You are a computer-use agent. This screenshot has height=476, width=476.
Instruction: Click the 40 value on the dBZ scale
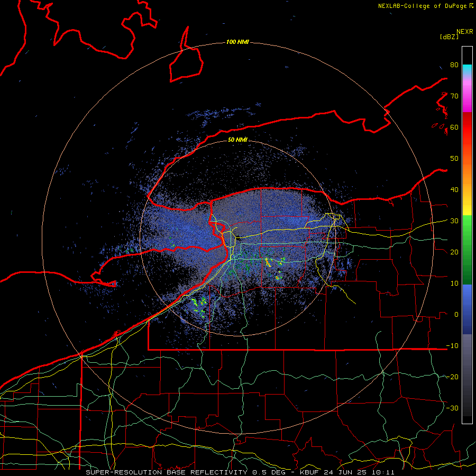pyautogui.click(x=454, y=189)
